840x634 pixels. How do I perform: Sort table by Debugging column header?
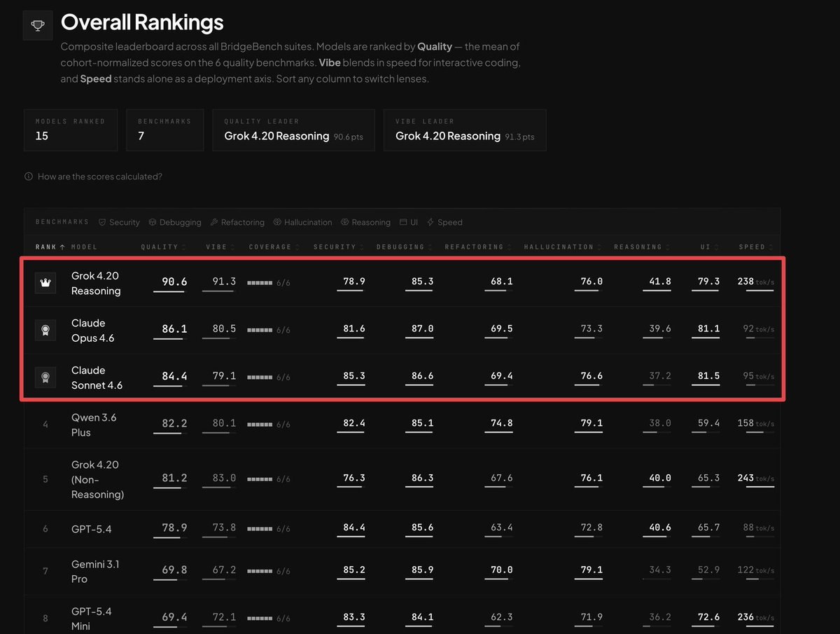[404, 247]
